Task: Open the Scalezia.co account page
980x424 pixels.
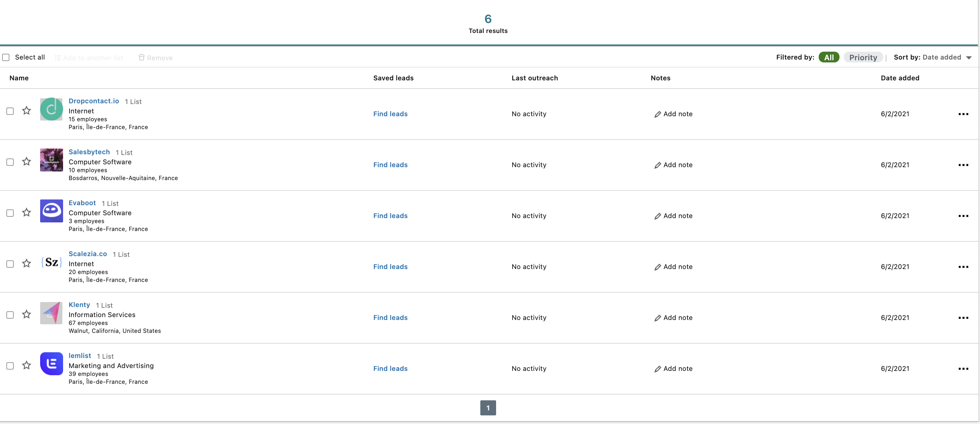Action: (87, 254)
